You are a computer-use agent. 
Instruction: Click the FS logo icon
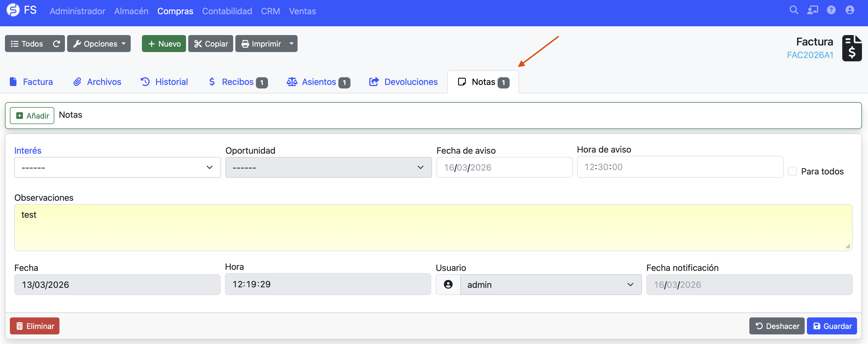pyautogui.click(x=13, y=10)
